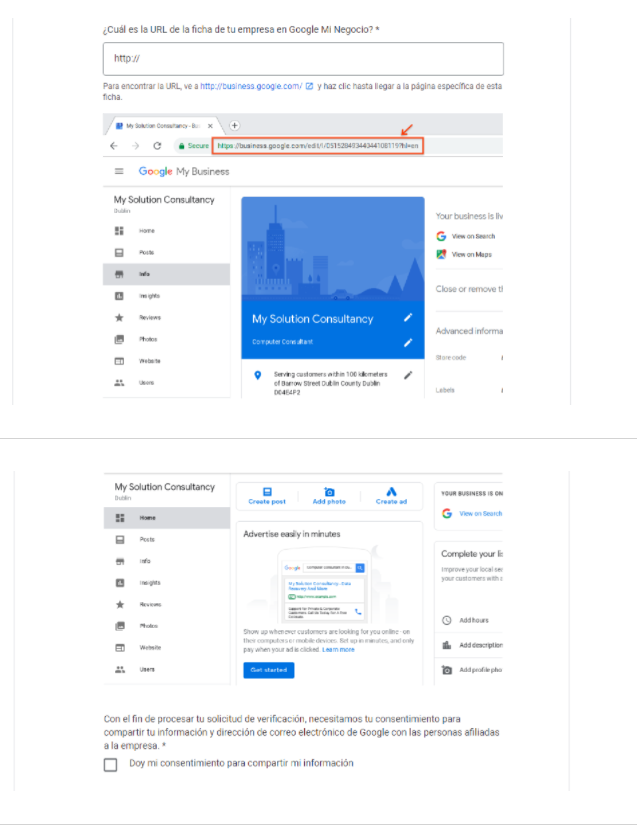
Task: Click the Users icon in the first sidebar
Action: (119, 383)
